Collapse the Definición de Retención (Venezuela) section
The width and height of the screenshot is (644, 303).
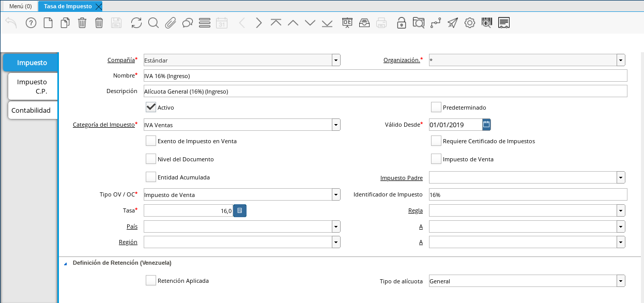[x=65, y=263]
